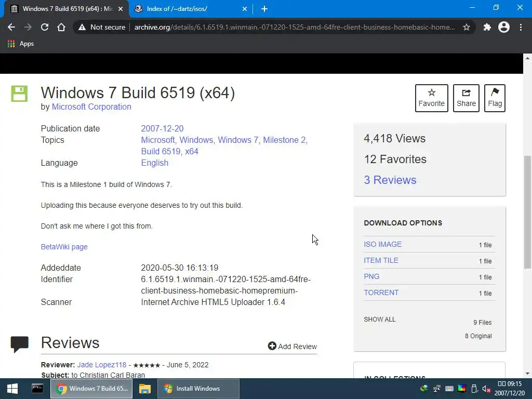Click the scrollbar down arrow
This screenshot has height=399, width=532.
[527, 373]
